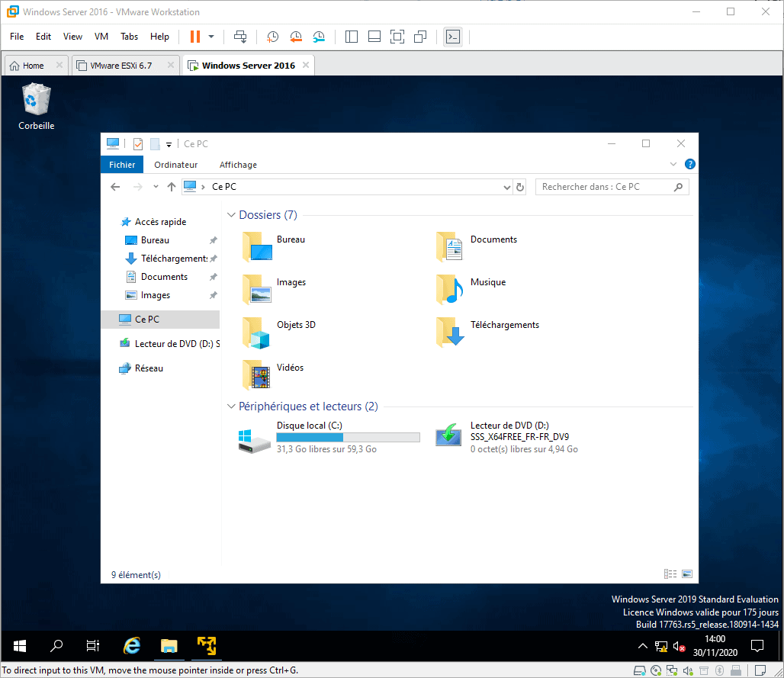Select the Musique folder

[472, 289]
